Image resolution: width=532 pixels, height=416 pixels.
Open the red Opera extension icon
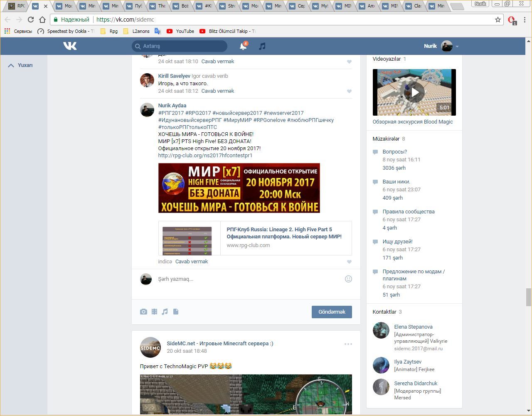point(512,20)
